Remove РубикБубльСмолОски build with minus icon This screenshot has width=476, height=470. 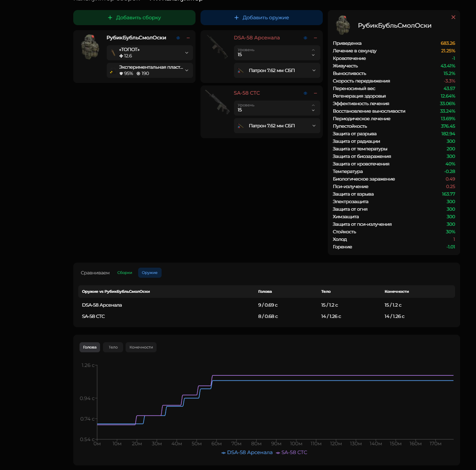pyautogui.click(x=188, y=38)
